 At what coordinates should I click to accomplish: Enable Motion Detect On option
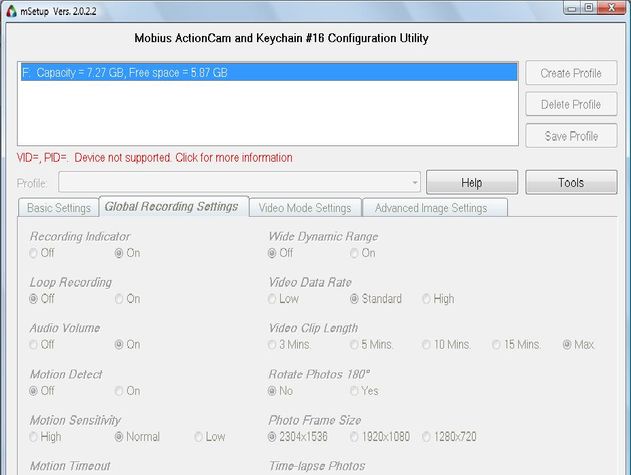pos(128,391)
